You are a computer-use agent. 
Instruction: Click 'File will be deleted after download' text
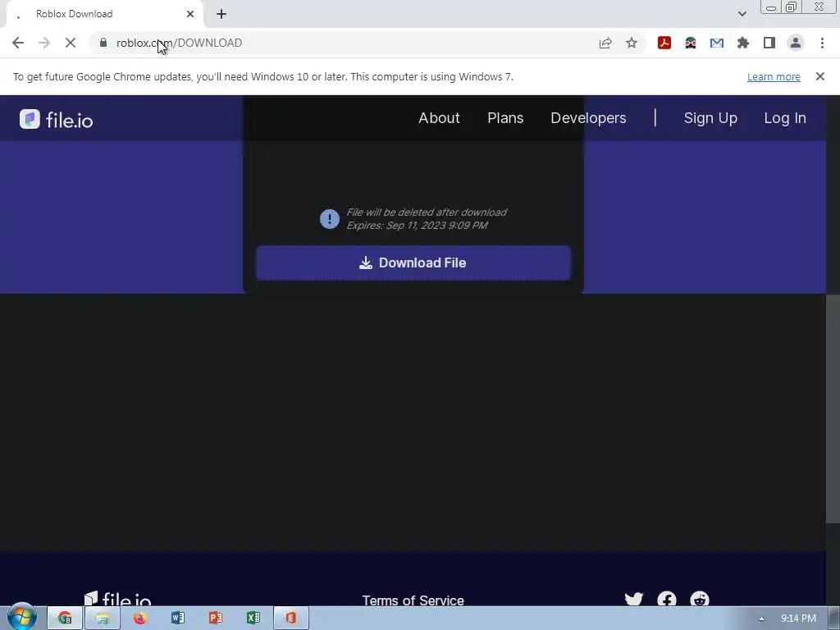click(x=427, y=212)
